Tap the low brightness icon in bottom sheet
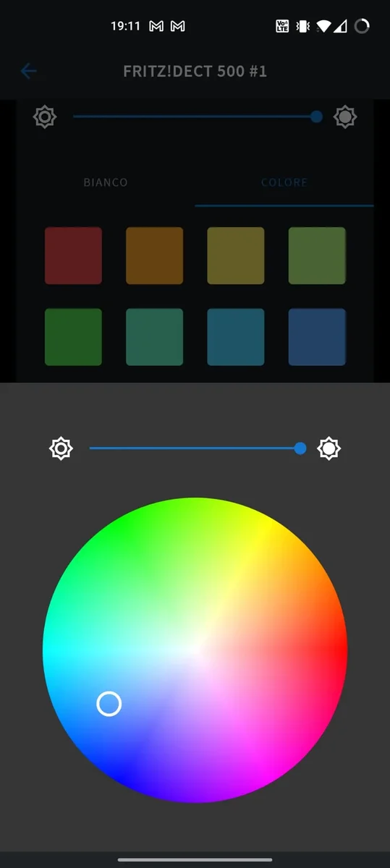Image resolution: width=390 pixels, height=868 pixels. point(61,448)
